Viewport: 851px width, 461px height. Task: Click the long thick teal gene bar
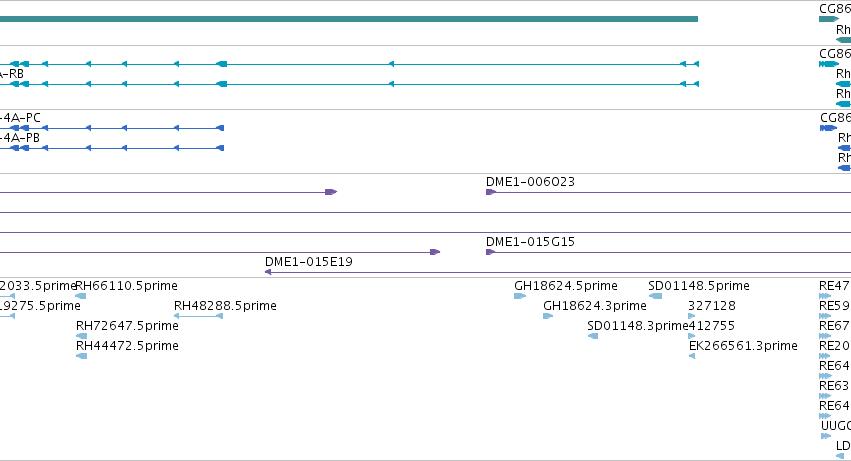tap(348, 19)
